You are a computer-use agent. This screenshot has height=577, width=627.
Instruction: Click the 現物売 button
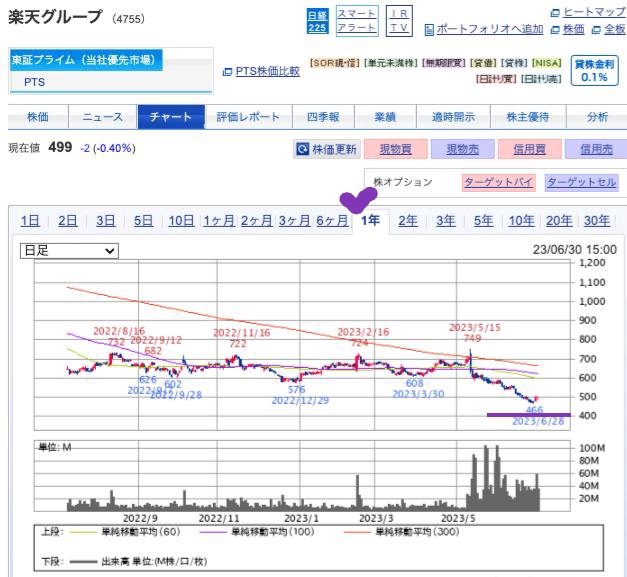tap(463, 149)
